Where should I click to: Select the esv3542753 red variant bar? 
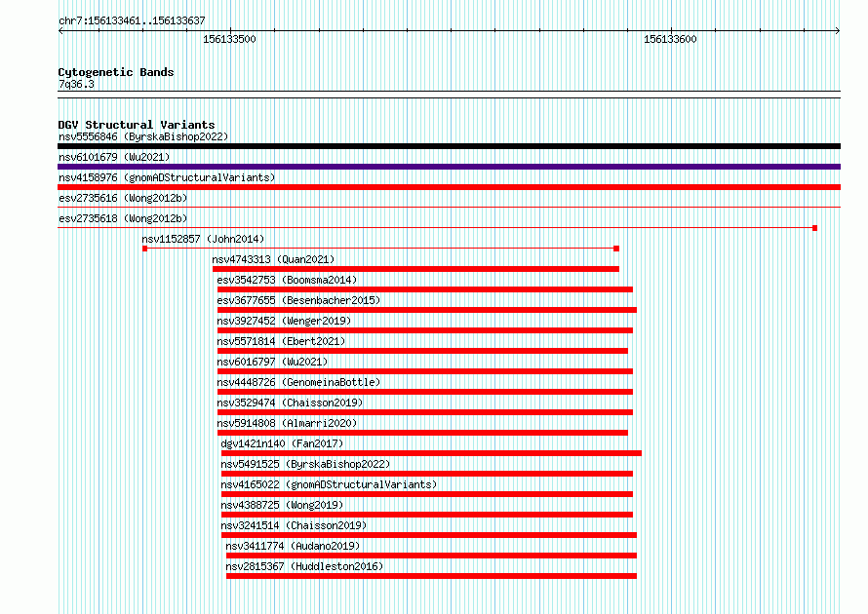[x=425, y=289]
